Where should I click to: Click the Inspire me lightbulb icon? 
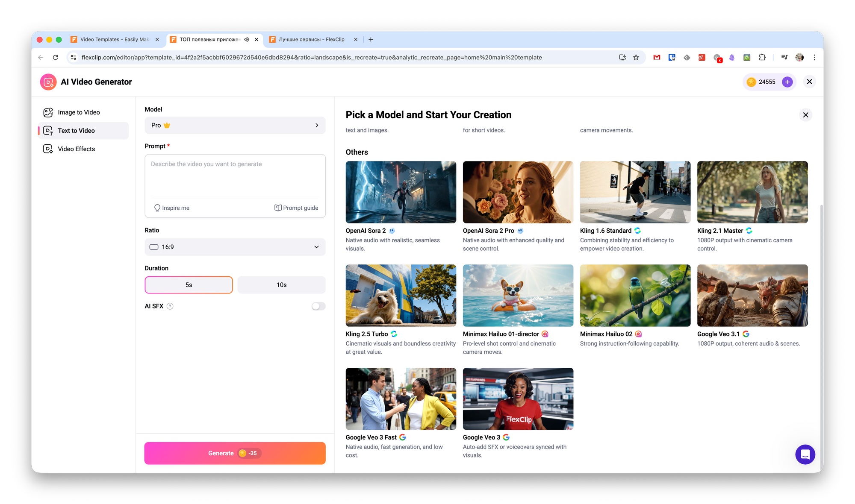[x=157, y=208]
